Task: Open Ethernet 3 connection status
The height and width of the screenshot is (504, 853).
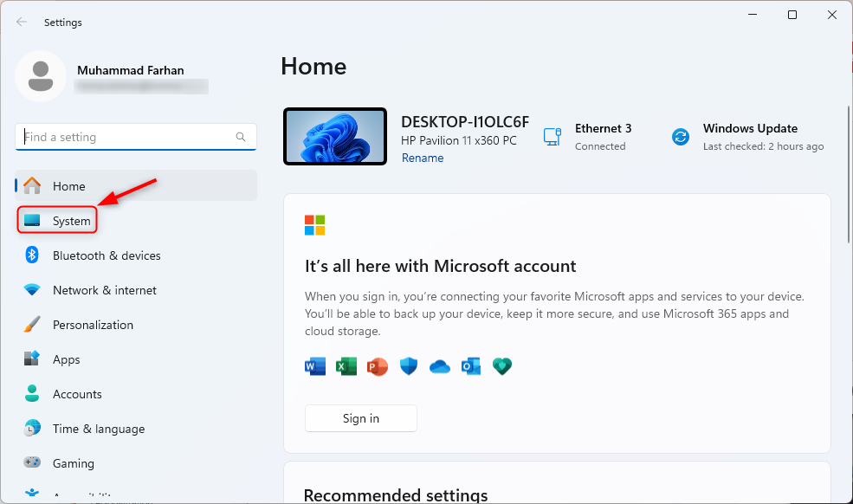Action: click(x=588, y=137)
